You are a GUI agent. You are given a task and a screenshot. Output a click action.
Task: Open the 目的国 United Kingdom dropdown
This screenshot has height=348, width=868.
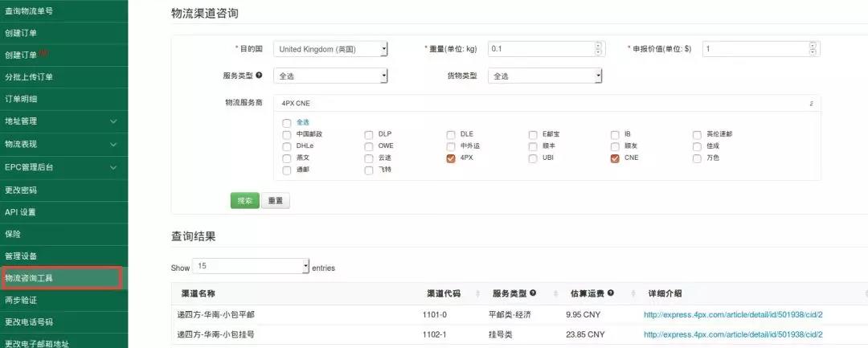(x=330, y=49)
